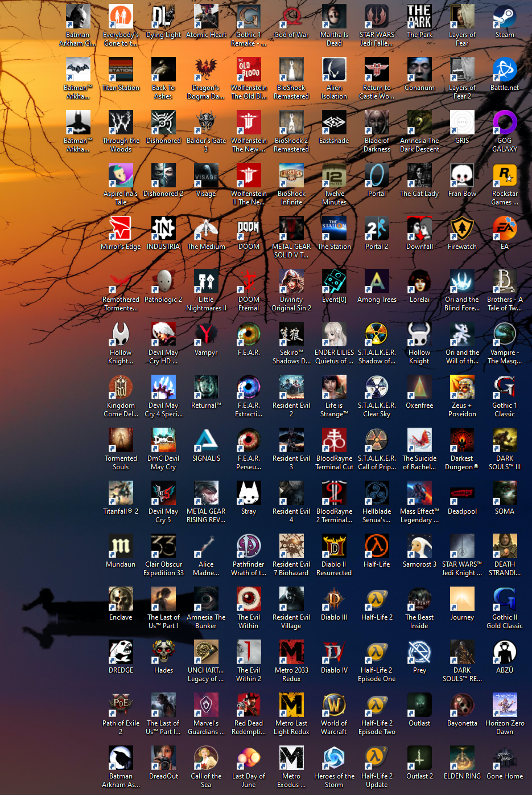Open the GRIS game icon
Image resolution: width=532 pixels, height=795 pixels.
tap(462, 122)
